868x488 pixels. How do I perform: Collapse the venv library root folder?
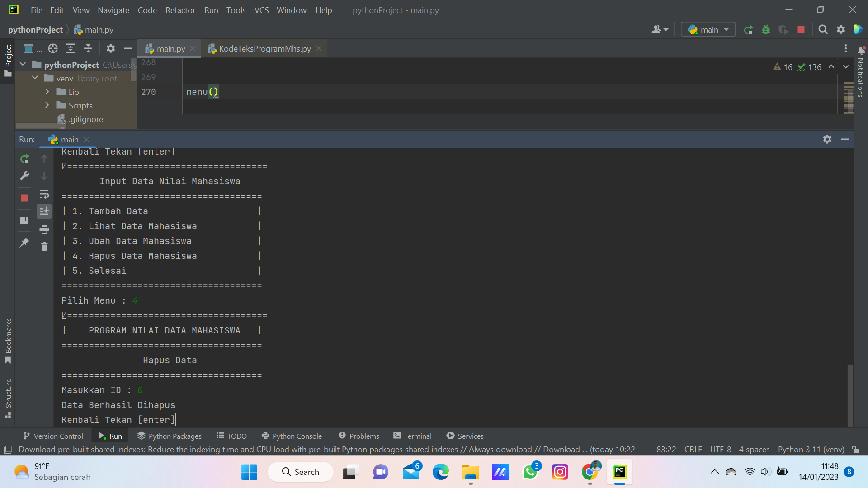(x=35, y=78)
